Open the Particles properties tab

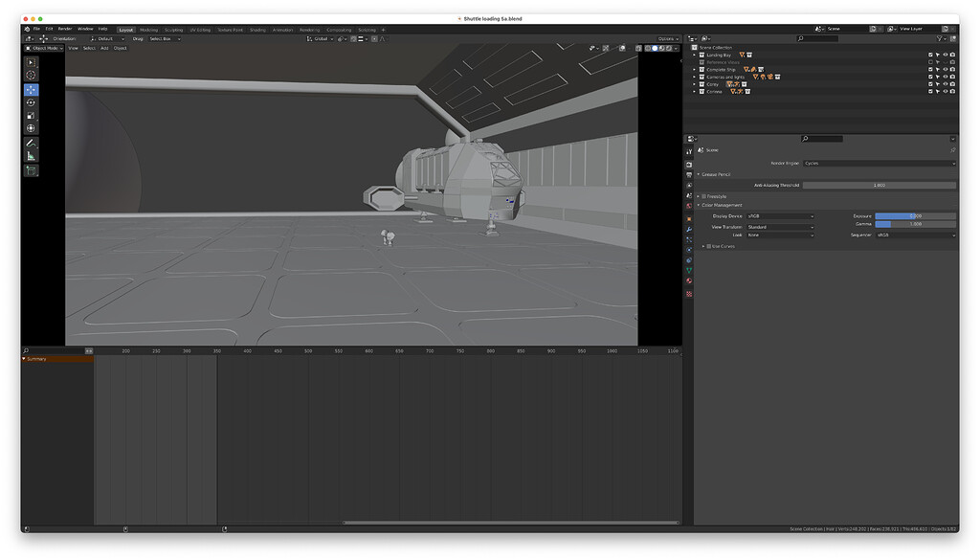[x=689, y=239]
